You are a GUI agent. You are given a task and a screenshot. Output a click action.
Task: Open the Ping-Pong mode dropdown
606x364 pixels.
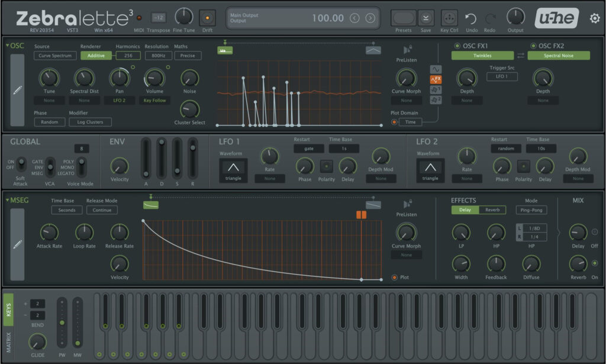[531, 210]
